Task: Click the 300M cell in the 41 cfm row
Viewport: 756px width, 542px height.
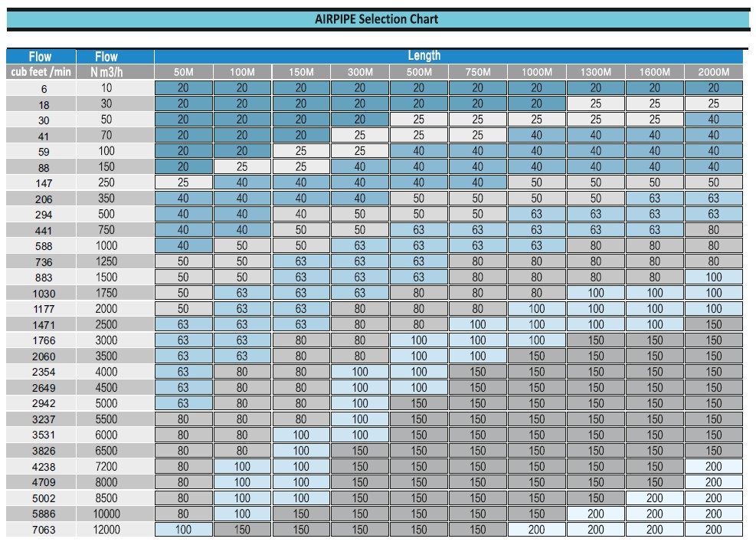Action: coord(360,135)
